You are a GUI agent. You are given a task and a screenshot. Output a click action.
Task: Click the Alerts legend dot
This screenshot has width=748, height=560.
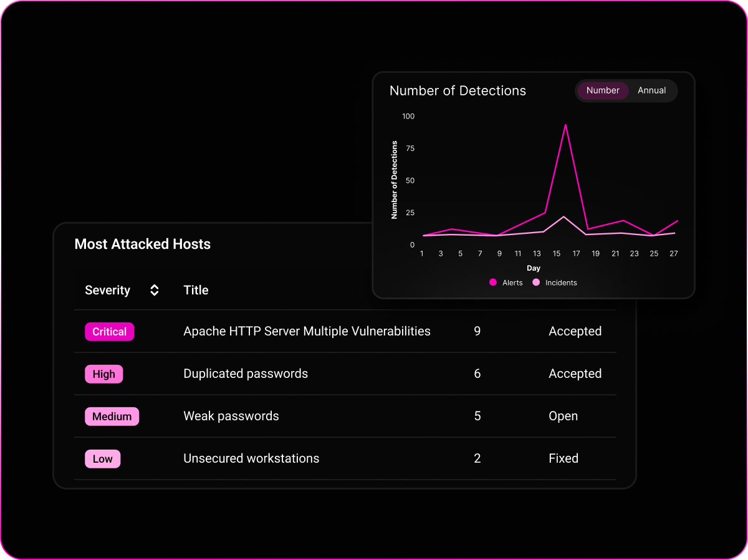click(x=492, y=282)
